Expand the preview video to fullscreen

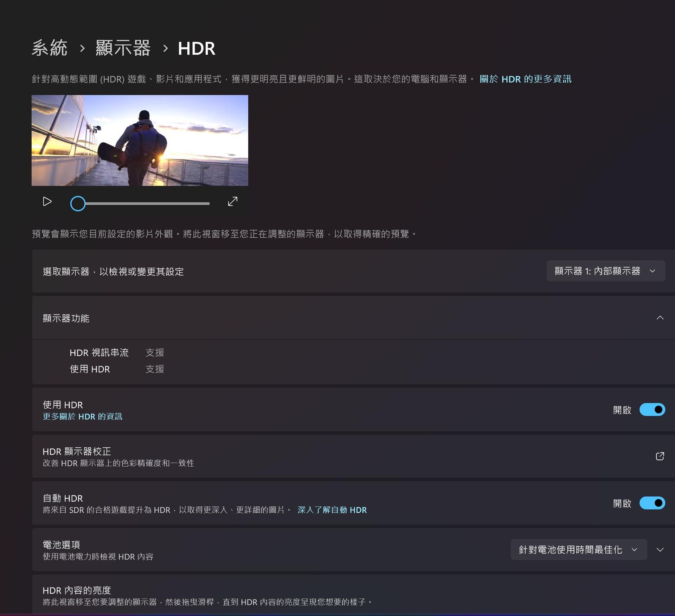tap(232, 202)
